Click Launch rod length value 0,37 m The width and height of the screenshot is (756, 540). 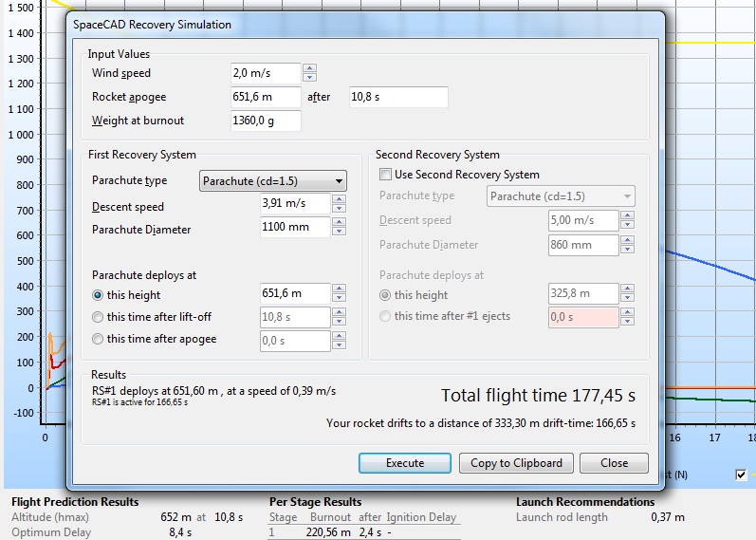pos(668,517)
